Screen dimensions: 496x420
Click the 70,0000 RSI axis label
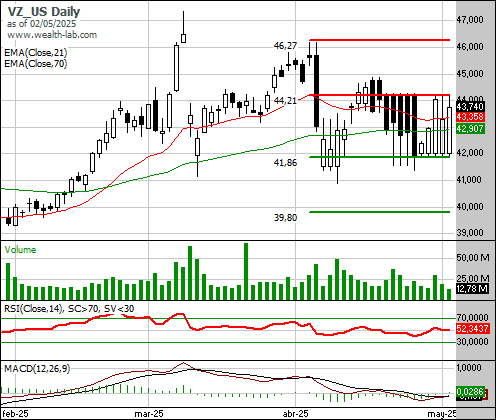click(x=473, y=317)
